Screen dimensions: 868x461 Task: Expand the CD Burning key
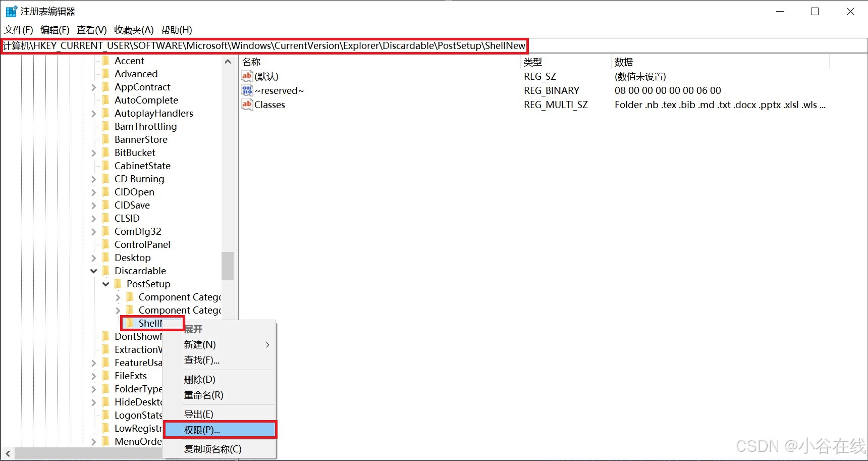point(94,179)
